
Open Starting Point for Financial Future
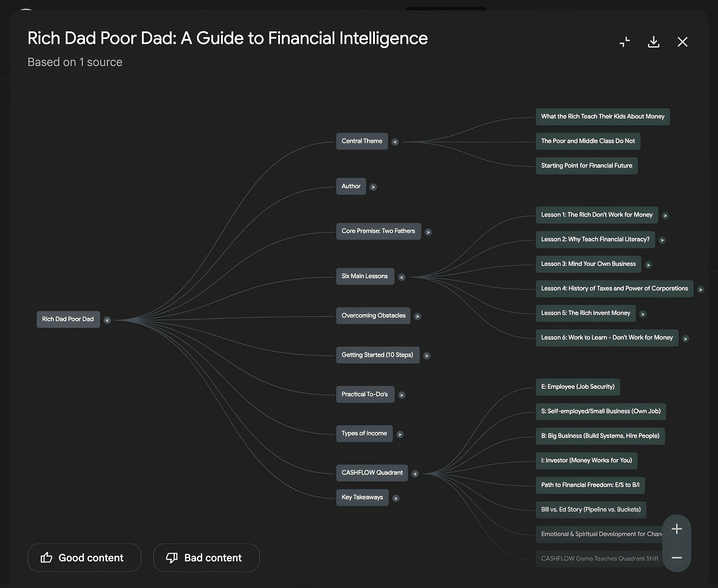tap(587, 166)
